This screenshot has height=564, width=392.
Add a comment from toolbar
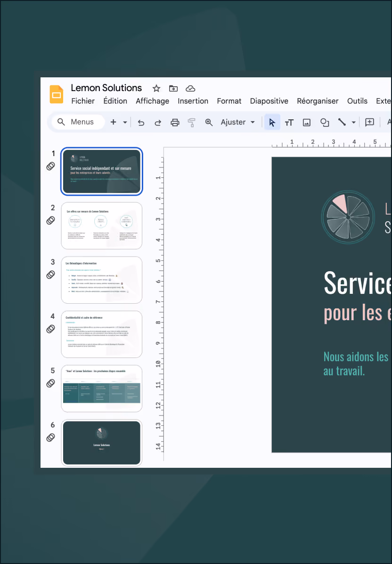(369, 122)
